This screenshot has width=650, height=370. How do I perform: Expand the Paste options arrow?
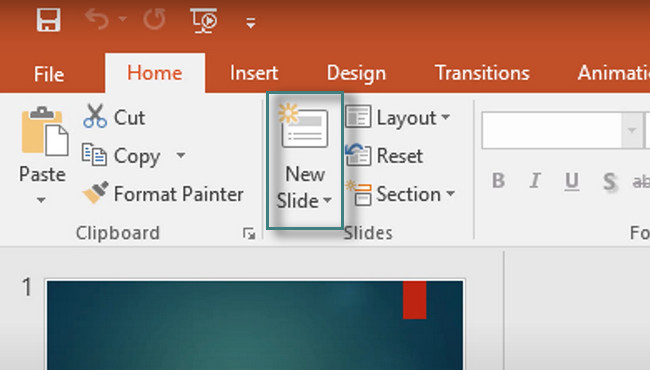41,201
